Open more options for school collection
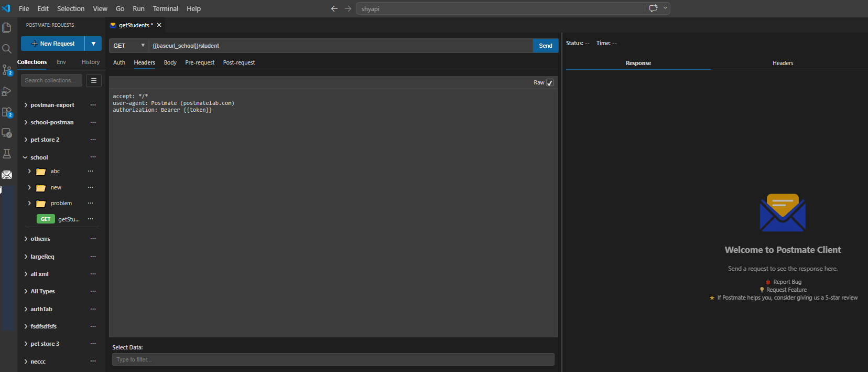This screenshot has height=372, width=868. (x=93, y=157)
